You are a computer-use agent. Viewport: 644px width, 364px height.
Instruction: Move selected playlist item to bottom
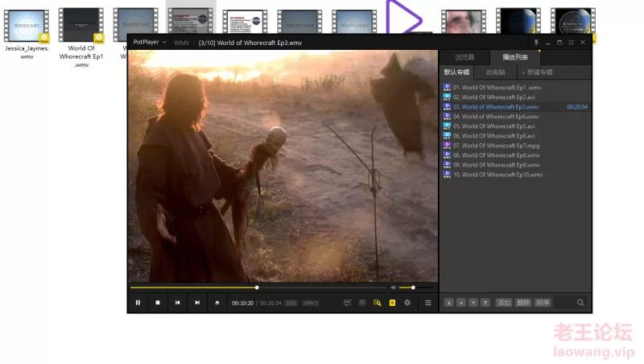[x=485, y=303]
